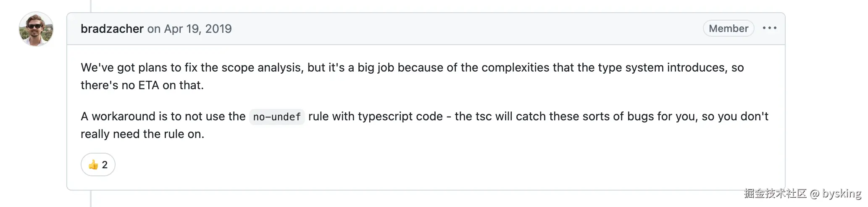Viewport: 868px width, 207px height.
Task: Click the timeline line above the comment
Action: [x=91, y=5]
